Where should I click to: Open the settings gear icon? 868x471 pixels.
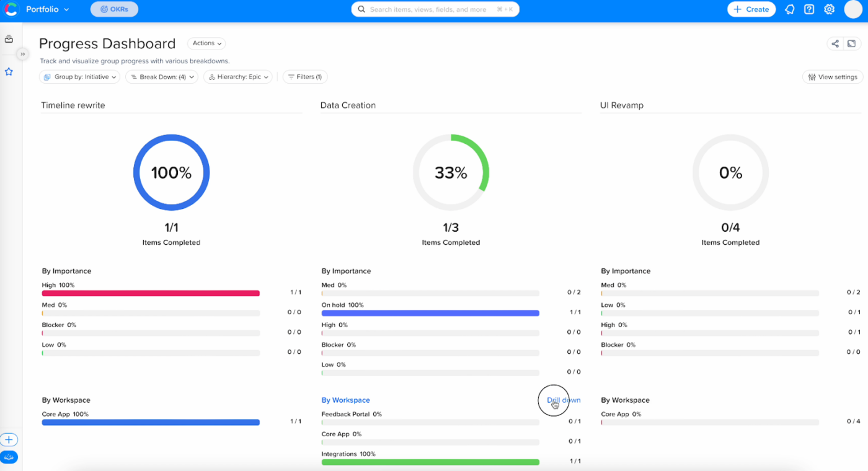829,9
